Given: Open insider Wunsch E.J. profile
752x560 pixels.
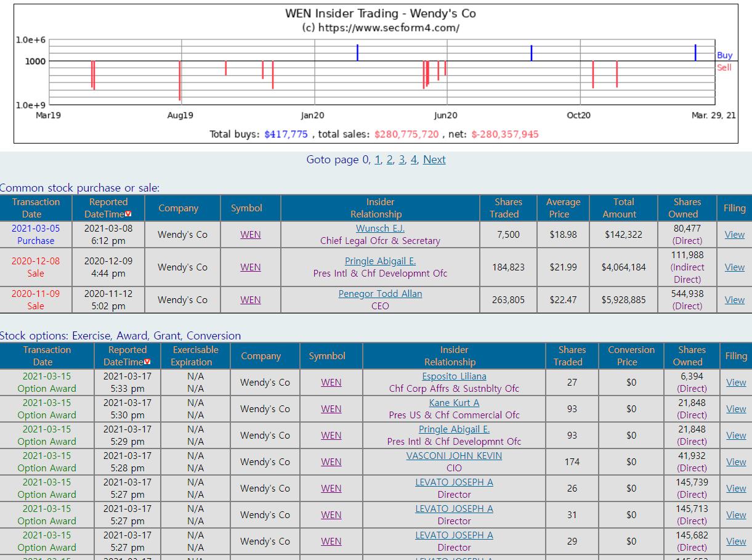Looking at the screenshot, I should (380, 229).
